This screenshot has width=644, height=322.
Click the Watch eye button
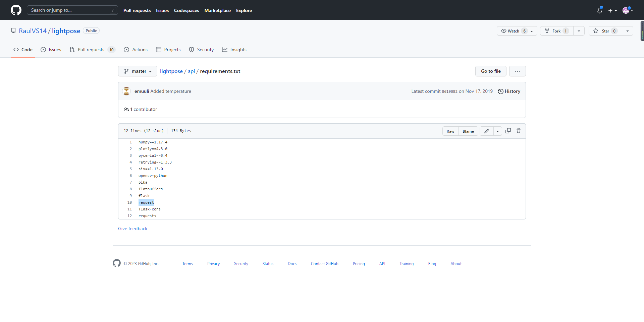(517, 31)
